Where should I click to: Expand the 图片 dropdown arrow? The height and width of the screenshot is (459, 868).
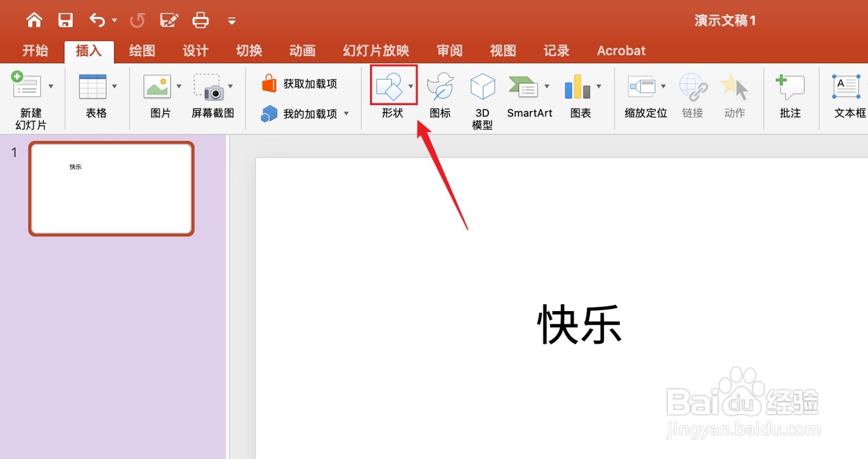pos(179,86)
